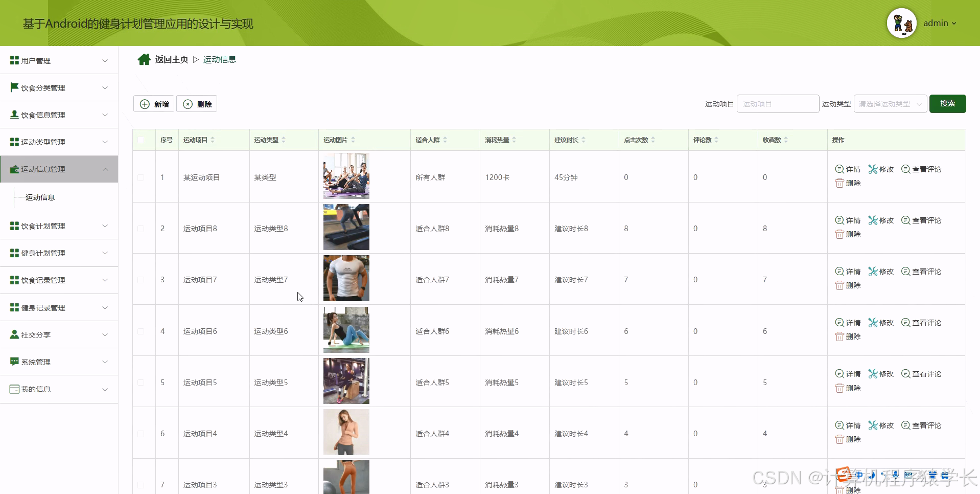Expand 健身记录管理 with its chevron
The width and height of the screenshot is (980, 494).
click(105, 307)
